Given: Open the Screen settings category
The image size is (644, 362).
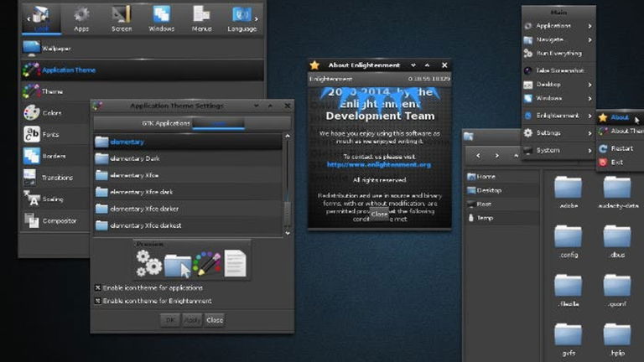Looking at the screenshot, I should [122, 19].
